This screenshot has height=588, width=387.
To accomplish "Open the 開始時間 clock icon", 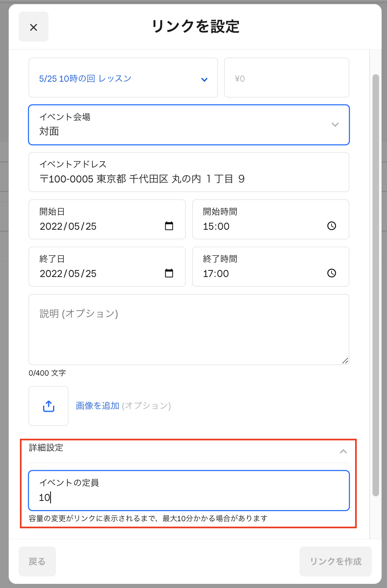I will 331,226.
